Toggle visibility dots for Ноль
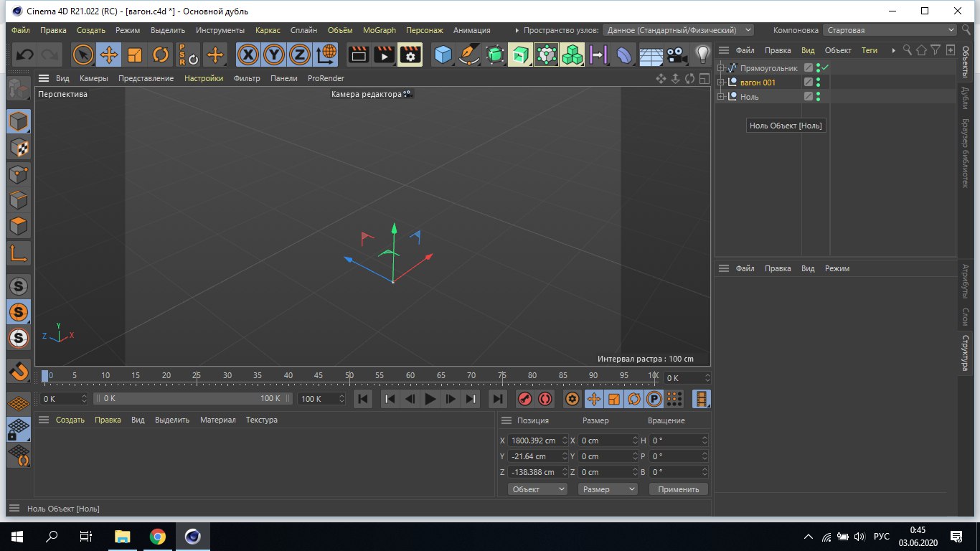The image size is (980, 551). [818, 97]
